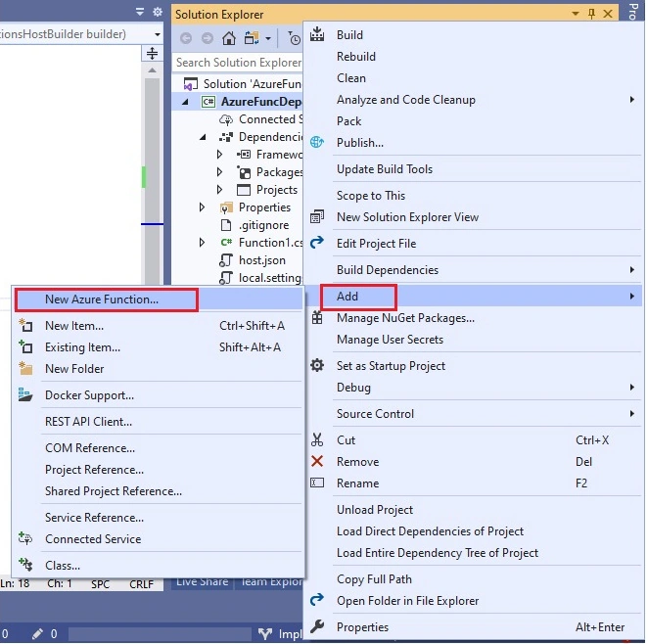Select Load Entire Dependency Tree of Project
648x644 pixels.
point(438,553)
